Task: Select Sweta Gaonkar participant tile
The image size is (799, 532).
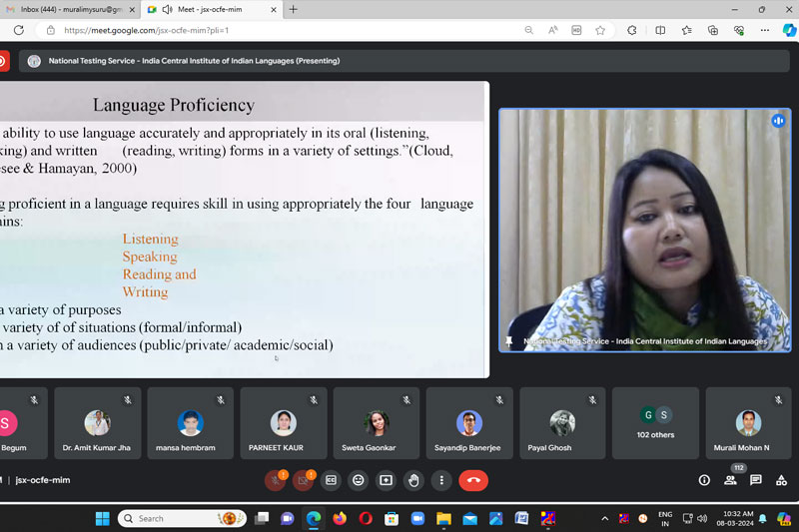Action: [377, 423]
